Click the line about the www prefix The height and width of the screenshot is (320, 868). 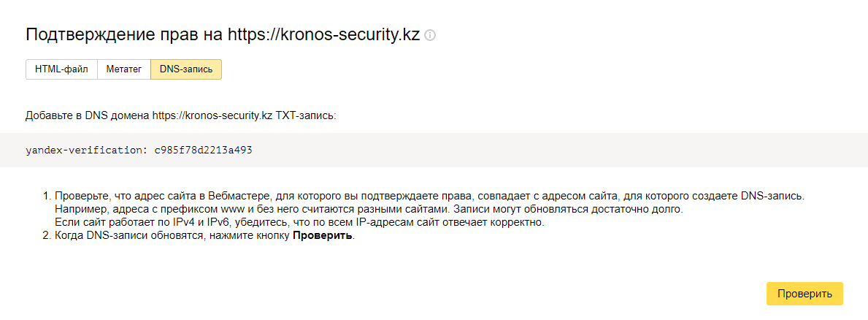click(x=370, y=210)
